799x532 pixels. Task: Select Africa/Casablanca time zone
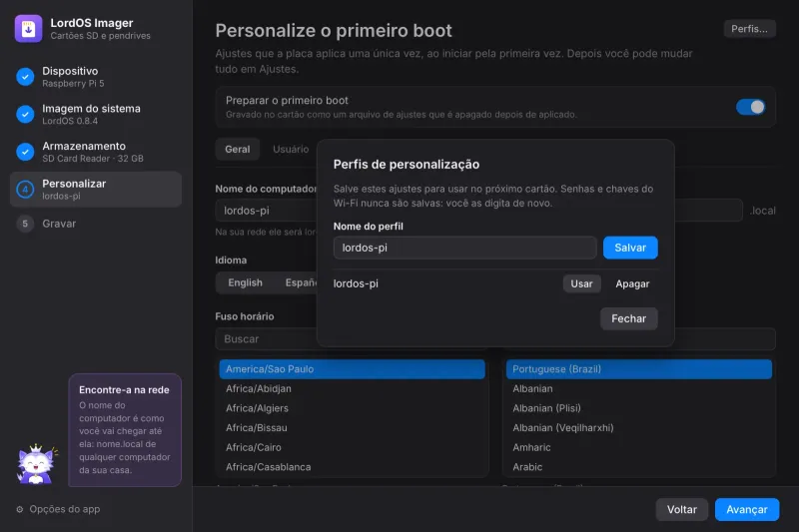353,467
